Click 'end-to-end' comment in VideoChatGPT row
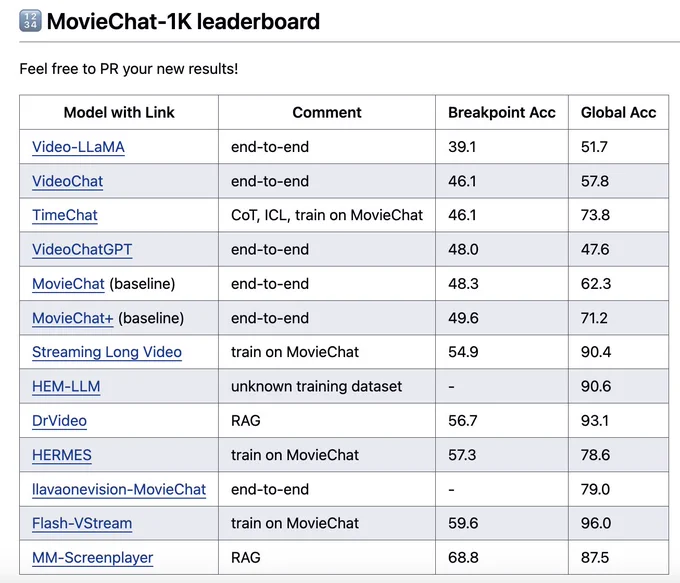This screenshot has width=680, height=583. 270,249
